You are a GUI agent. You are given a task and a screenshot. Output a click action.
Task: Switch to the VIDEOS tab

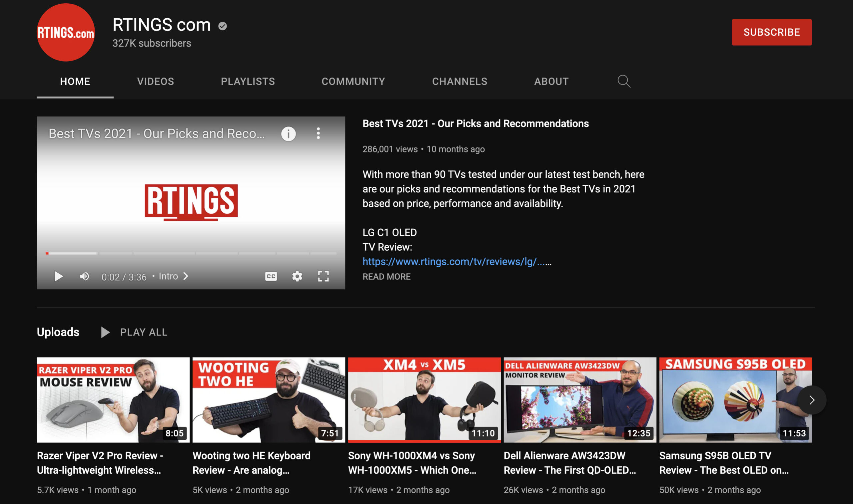coord(156,81)
